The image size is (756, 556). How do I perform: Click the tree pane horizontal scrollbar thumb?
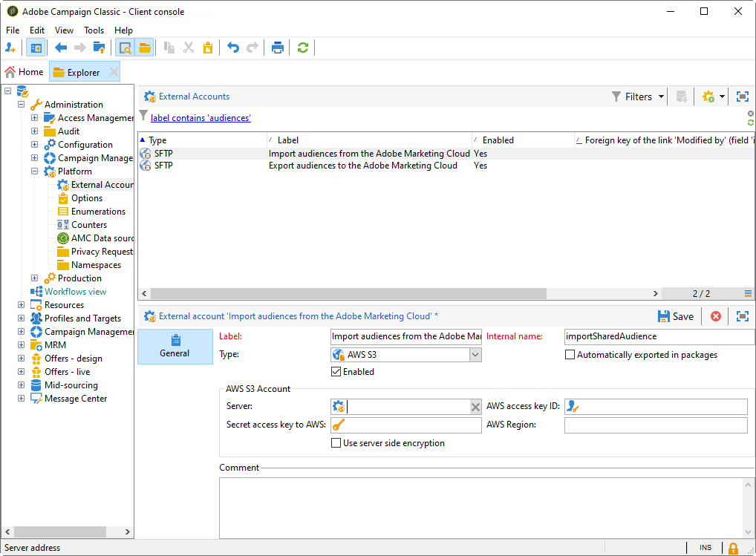coord(60,532)
